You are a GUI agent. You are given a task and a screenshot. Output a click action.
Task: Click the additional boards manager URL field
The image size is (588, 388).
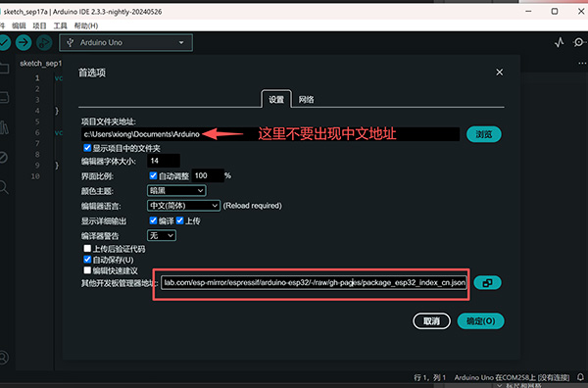click(x=314, y=282)
